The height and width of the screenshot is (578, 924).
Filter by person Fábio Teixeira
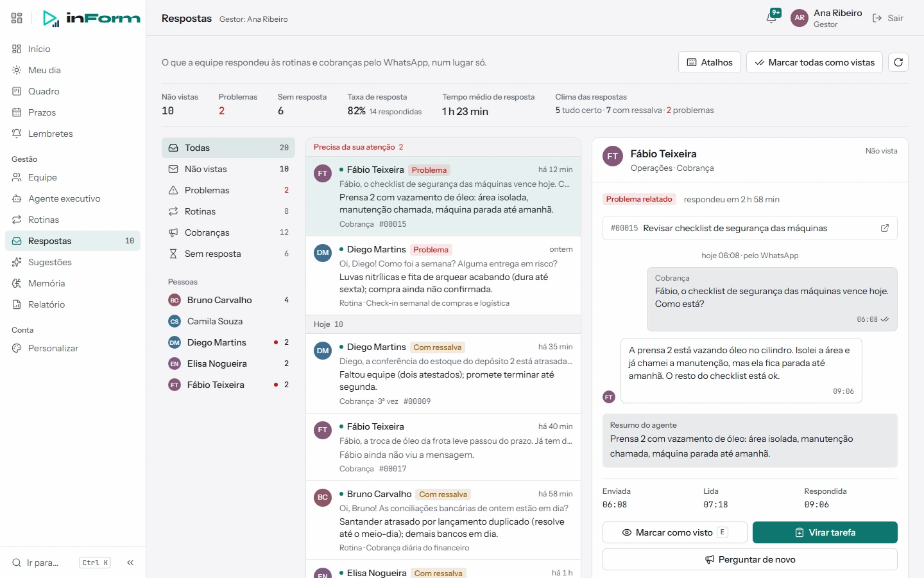pyautogui.click(x=228, y=385)
